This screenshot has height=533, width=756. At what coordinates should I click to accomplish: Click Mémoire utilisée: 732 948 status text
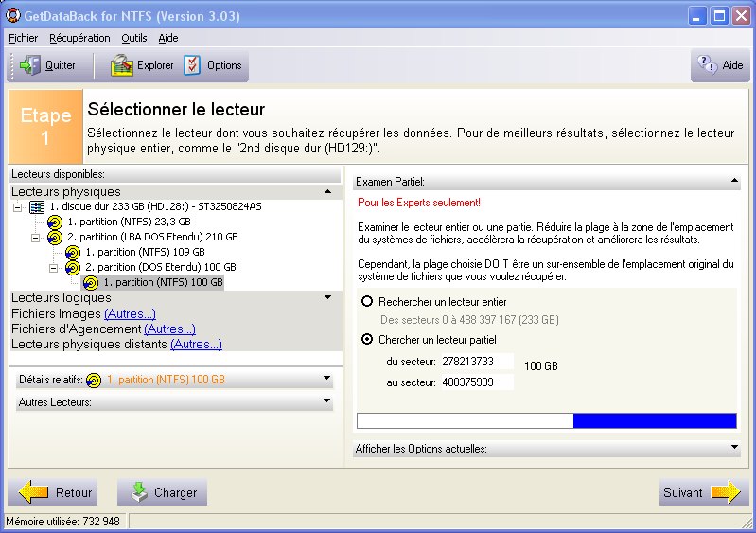pos(62,522)
